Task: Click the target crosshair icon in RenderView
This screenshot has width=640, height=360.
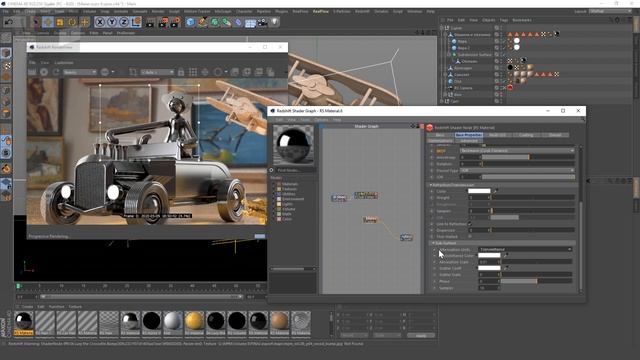Action: [205, 72]
